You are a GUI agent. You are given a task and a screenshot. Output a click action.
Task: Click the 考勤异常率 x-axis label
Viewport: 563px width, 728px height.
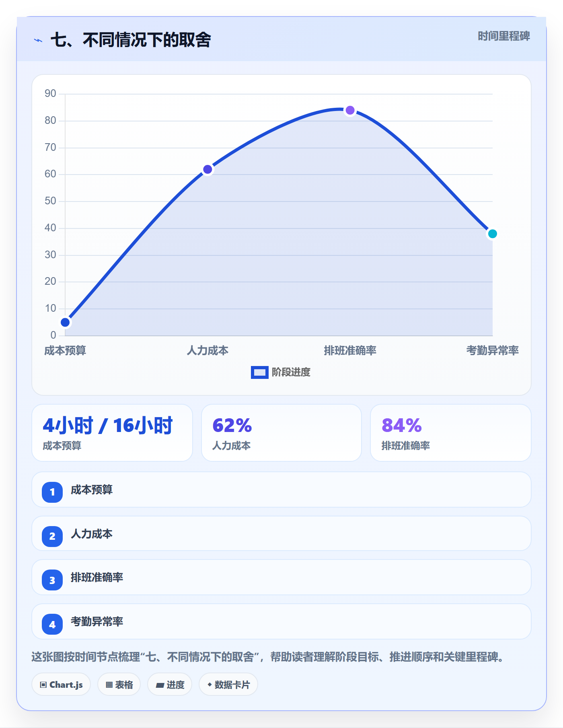pyautogui.click(x=492, y=350)
